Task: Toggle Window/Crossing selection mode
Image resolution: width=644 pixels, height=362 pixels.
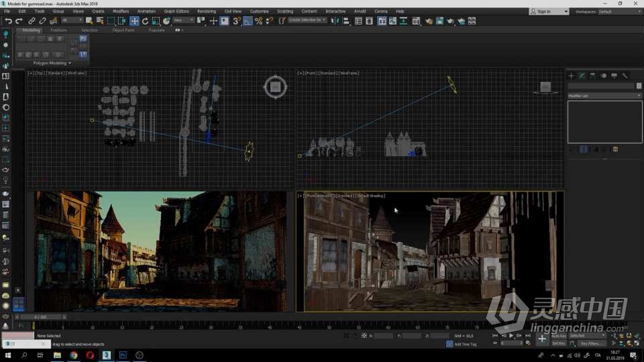Action: [122, 21]
